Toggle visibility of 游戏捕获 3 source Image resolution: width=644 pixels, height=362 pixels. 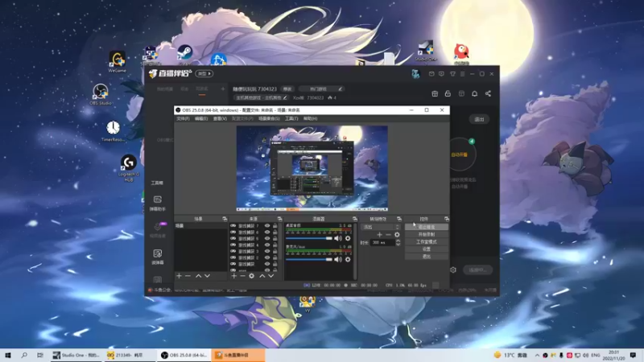click(267, 251)
